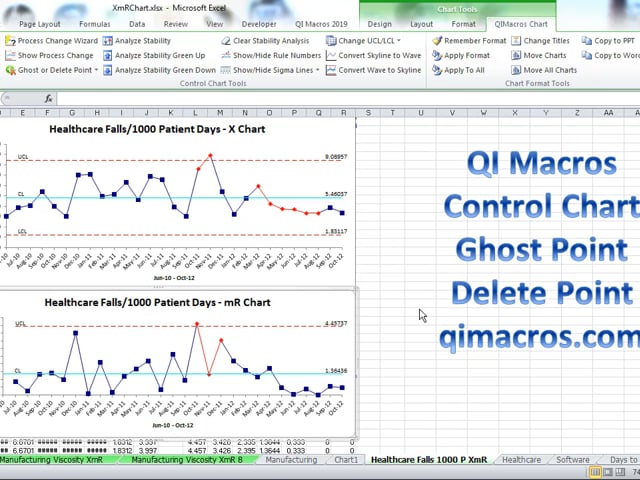Select Healthcare Falls 1000 P XmR sheet
Image resolution: width=640 pixels, height=480 pixels.
429,460
